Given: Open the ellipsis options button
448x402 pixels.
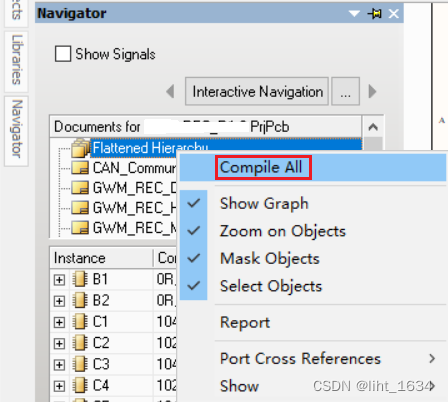Looking at the screenshot, I should (x=345, y=91).
